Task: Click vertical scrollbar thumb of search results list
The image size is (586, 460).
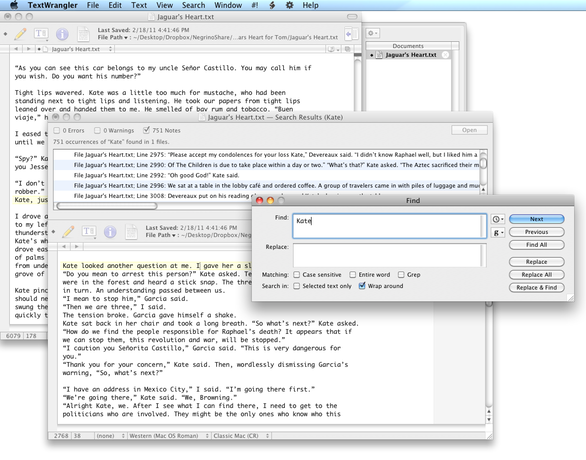Action: click(483, 163)
